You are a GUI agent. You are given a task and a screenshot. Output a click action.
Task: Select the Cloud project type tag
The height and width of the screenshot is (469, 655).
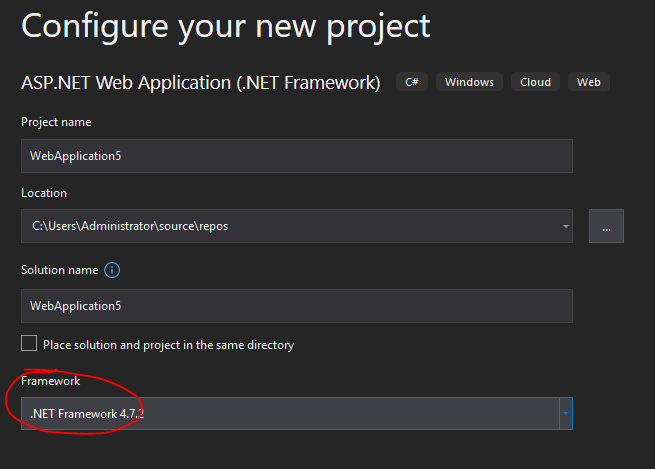point(535,82)
